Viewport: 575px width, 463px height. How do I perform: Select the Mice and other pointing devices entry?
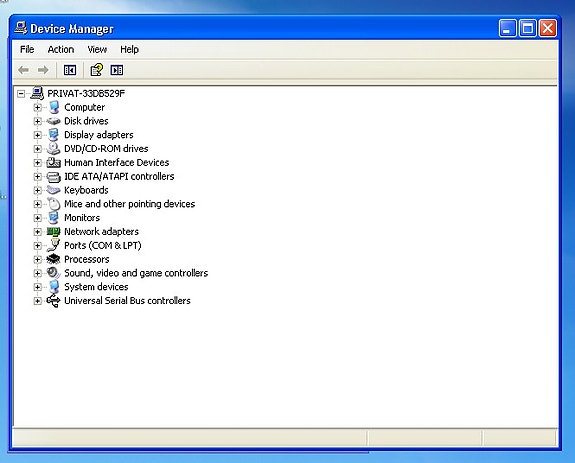129,204
